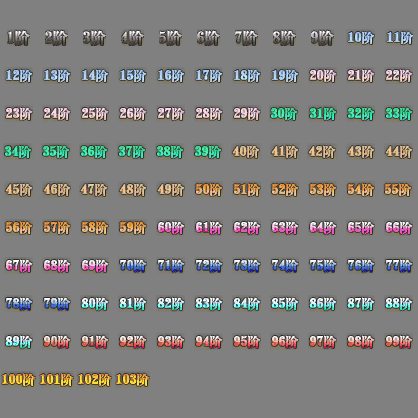
Task: Choose the 63阶 label
Action: coord(284,228)
